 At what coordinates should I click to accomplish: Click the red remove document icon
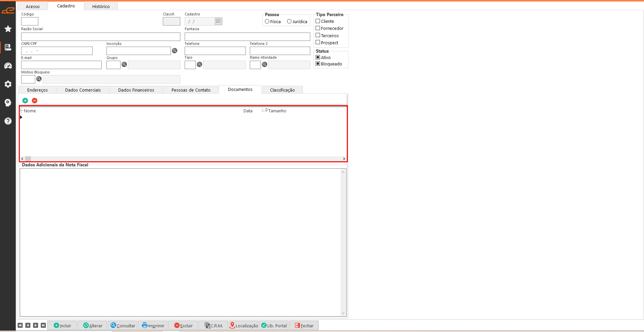(x=35, y=101)
